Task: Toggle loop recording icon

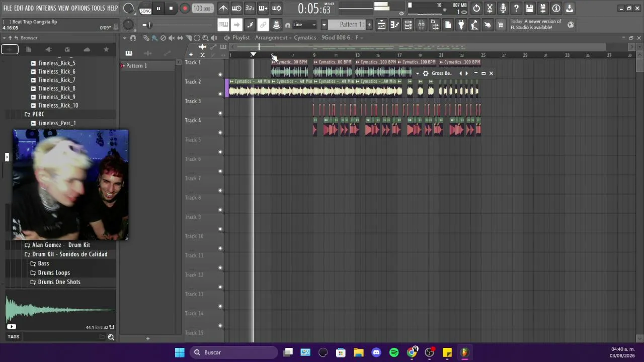Action: click(x=276, y=8)
